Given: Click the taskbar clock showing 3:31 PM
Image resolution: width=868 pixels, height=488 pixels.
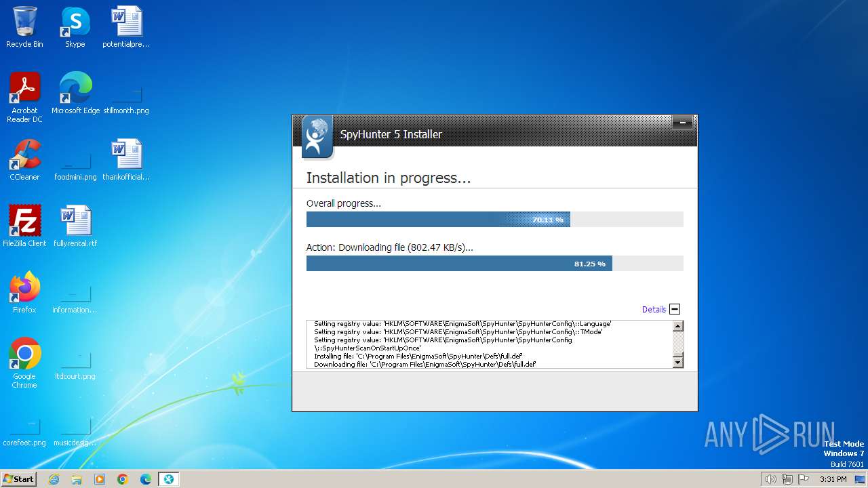Looking at the screenshot, I should coord(833,479).
